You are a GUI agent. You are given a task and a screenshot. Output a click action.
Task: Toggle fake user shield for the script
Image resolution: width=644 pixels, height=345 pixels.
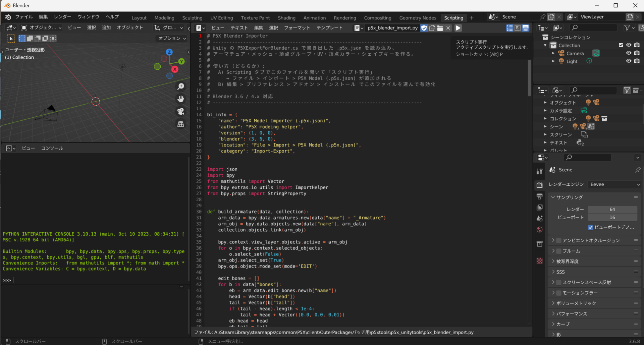tap(424, 28)
